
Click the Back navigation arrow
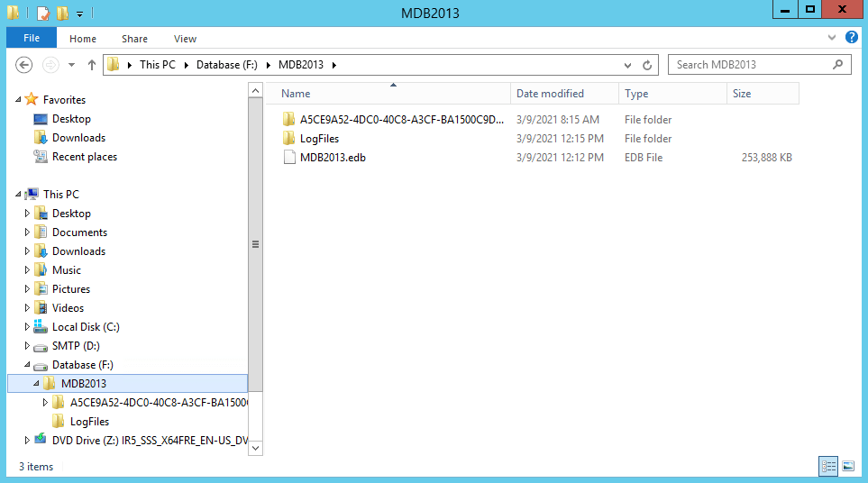point(24,65)
